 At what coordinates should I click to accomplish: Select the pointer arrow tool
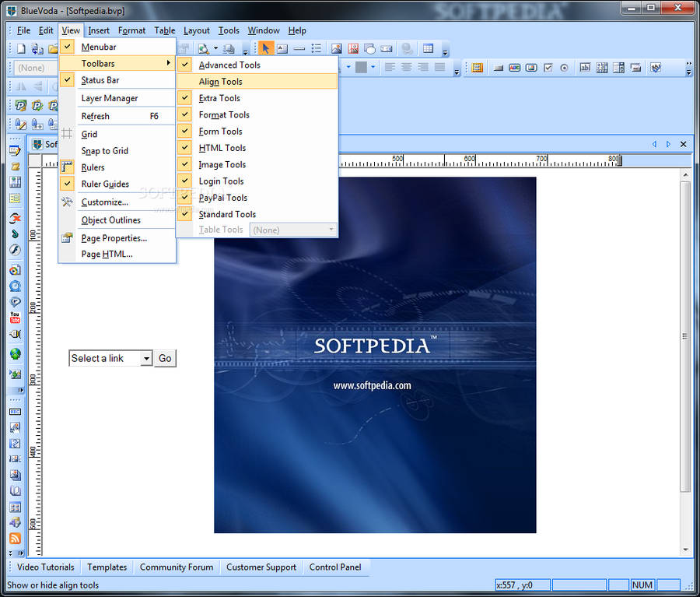tap(265, 48)
